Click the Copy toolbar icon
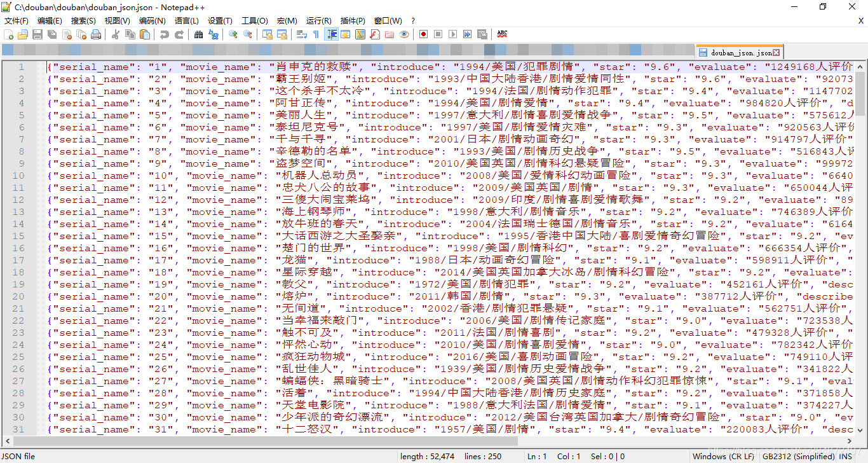The width and height of the screenshot is (868, 463). (130, 34)
